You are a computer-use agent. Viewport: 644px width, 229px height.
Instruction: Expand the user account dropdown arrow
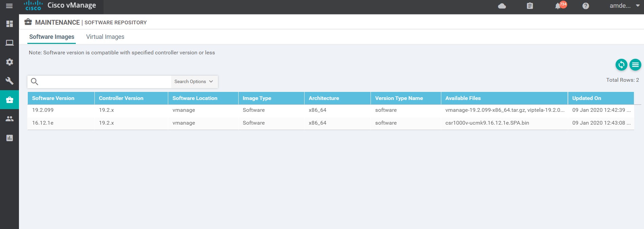pyautogui.click(x=638, y=6)
